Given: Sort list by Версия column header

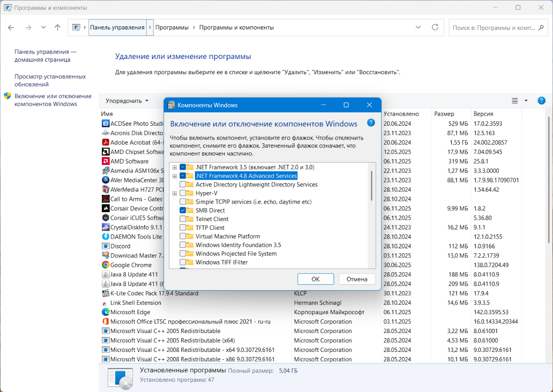Looking at the screenshot, I should [x=483, y=114].
